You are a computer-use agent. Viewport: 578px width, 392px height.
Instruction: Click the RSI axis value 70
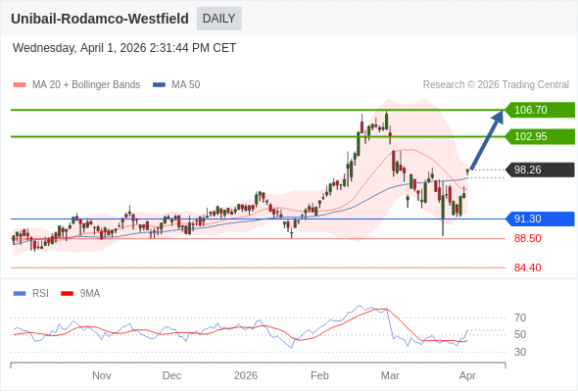coord(520,318)
